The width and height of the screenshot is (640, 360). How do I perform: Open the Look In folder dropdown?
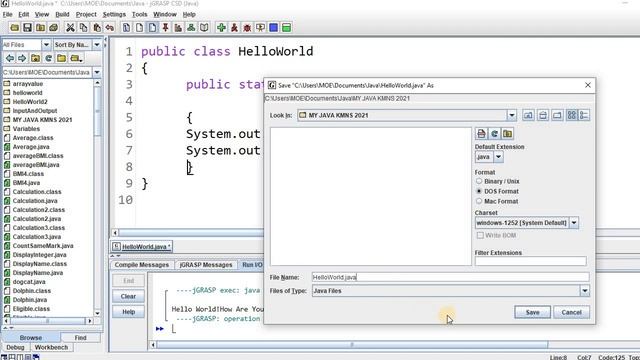click(x=512, y=116)
